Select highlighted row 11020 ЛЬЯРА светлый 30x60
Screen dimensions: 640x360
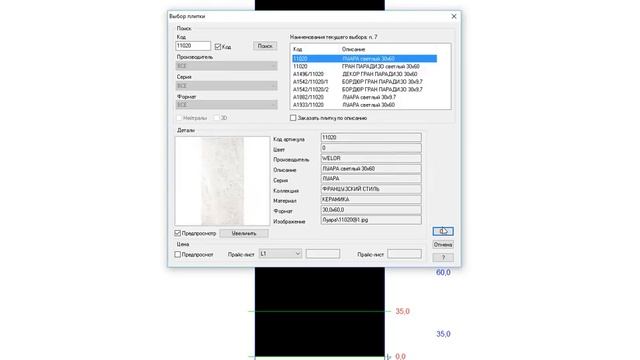(x=364, y=59)
